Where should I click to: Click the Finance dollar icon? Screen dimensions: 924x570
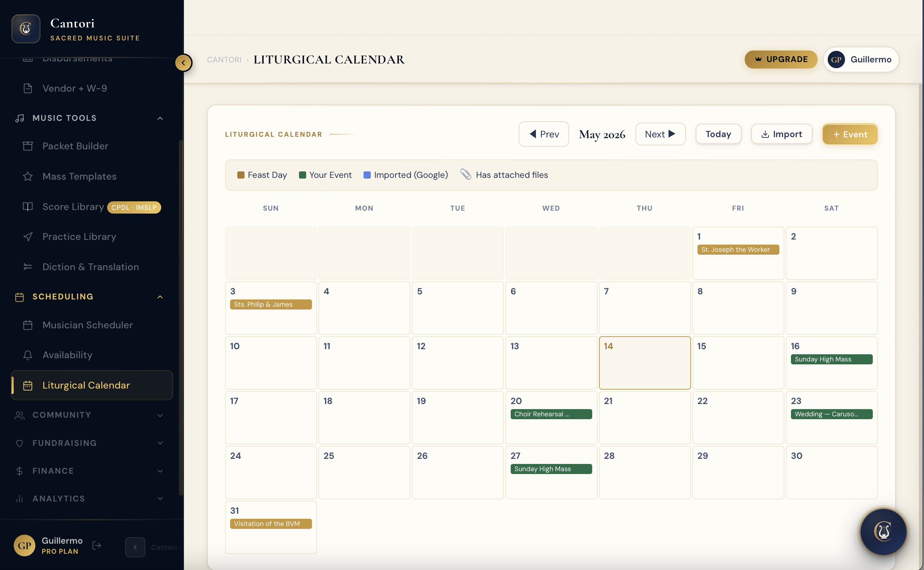19,471
